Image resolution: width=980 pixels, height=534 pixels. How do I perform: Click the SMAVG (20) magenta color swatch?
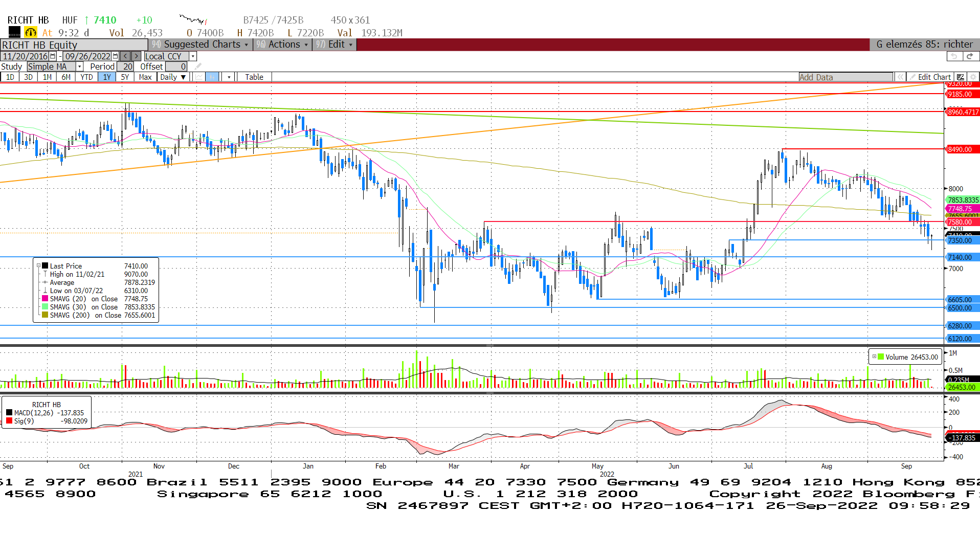45,299
